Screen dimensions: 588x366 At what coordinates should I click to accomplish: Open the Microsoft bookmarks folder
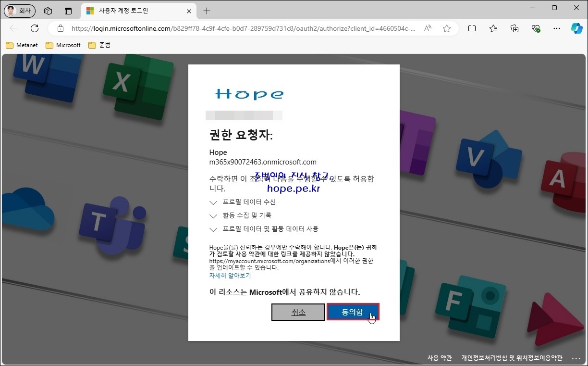point(63,45)
